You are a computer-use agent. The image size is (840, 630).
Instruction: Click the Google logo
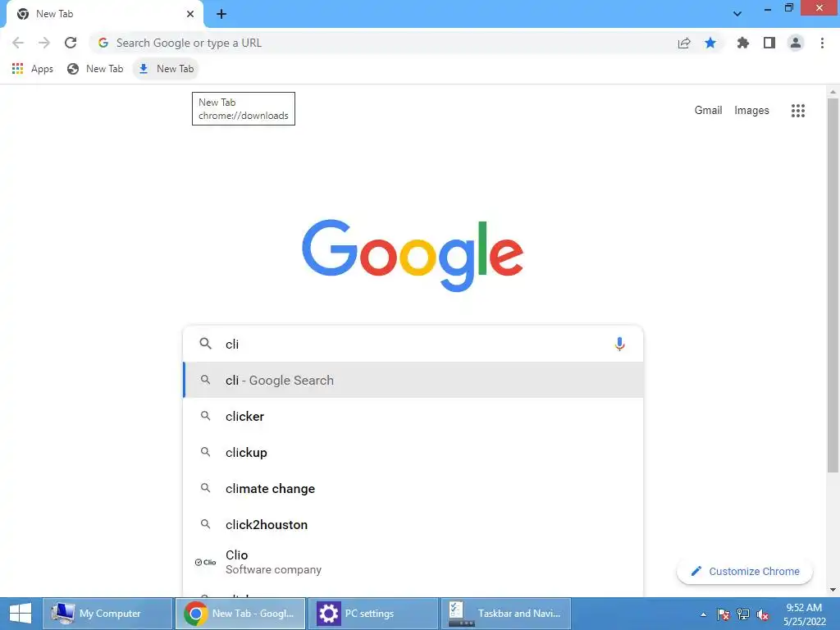coord(413,256)
